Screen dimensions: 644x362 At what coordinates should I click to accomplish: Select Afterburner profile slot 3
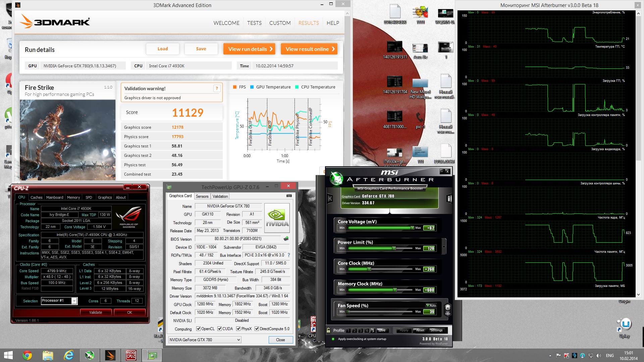pos(361,330)
